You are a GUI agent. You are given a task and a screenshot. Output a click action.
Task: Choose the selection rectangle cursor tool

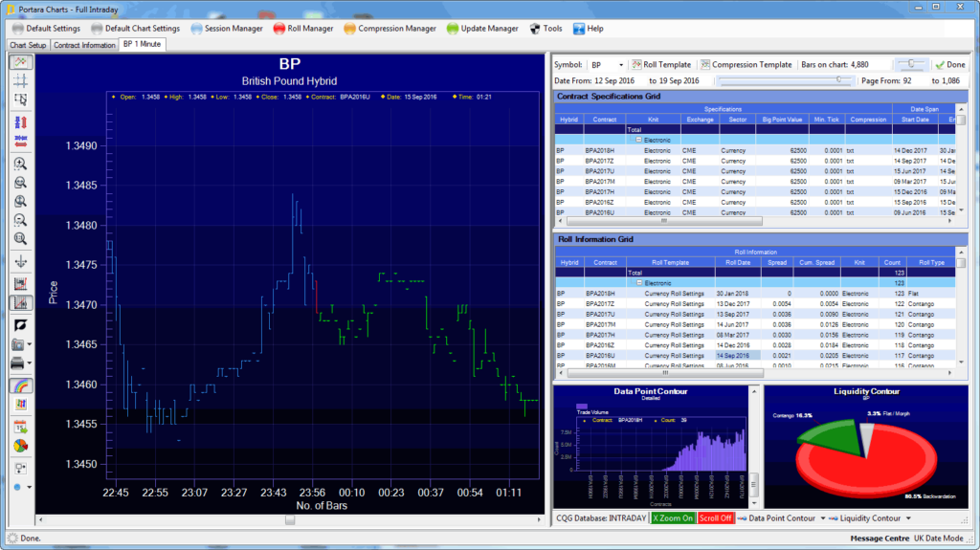pos(21,99)
